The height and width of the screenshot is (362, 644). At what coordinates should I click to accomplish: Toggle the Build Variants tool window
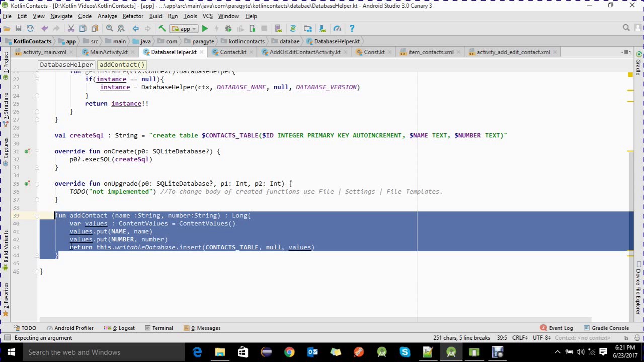point(6,251)
